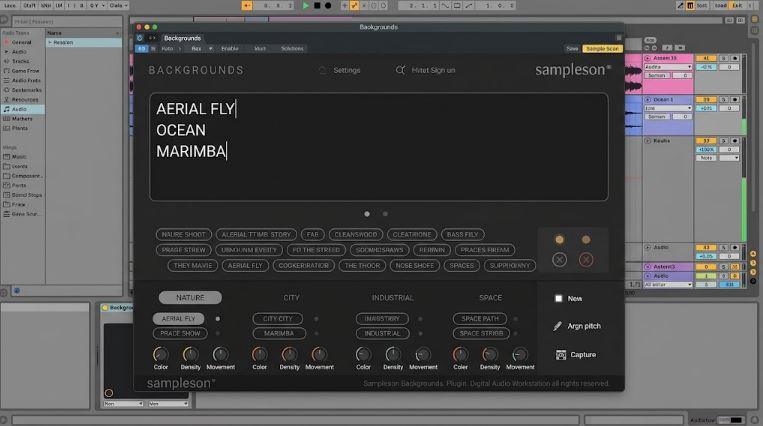Viewport: 763px width, 426px height.
Task: Click the Save button in plugin toolbar
Action: point(572,49)
